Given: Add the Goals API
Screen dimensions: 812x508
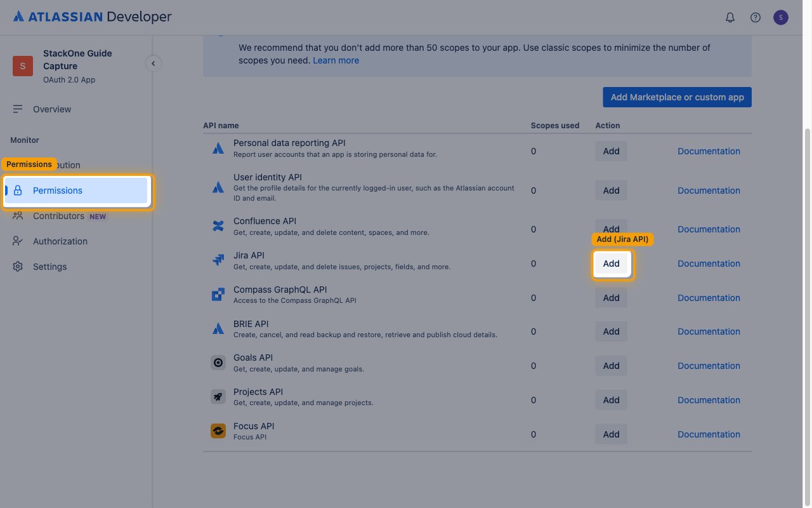Looking at the screenshot, I should (x=611, y=366).
